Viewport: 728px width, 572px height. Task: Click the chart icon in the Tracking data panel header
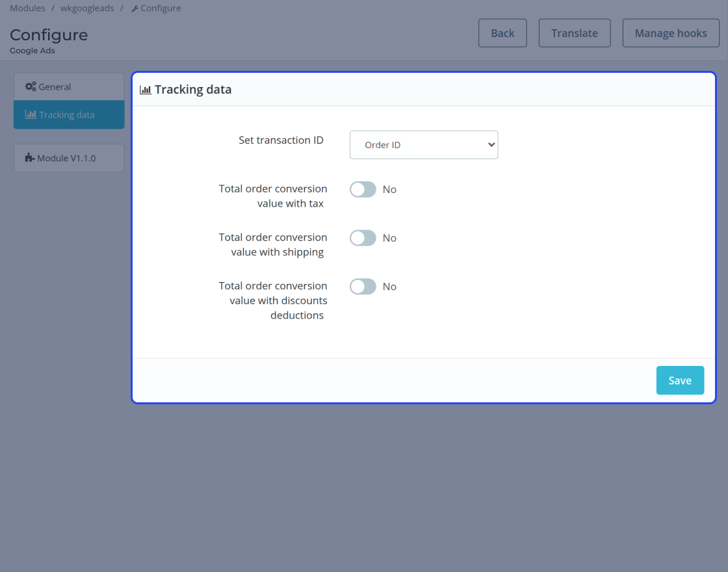point(146,90)
